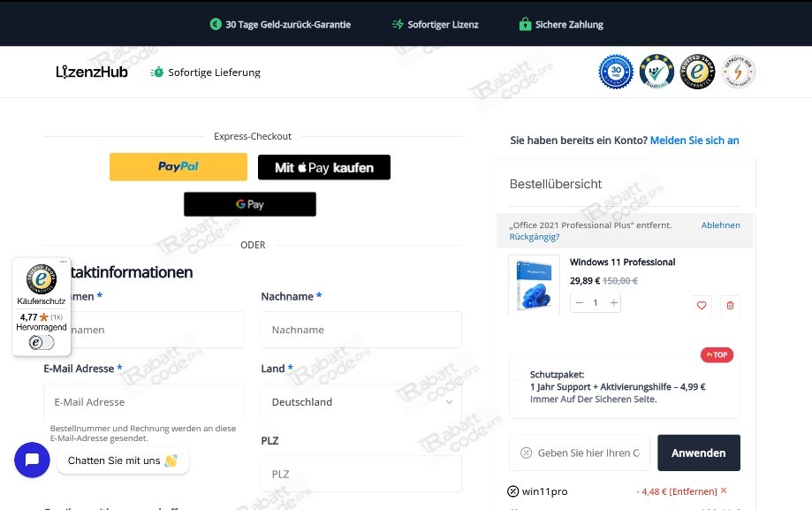Click the Trustami checkmark badge
Image resolution: width=812 pixels, height=510 pixels.
(x=656, y=72)
